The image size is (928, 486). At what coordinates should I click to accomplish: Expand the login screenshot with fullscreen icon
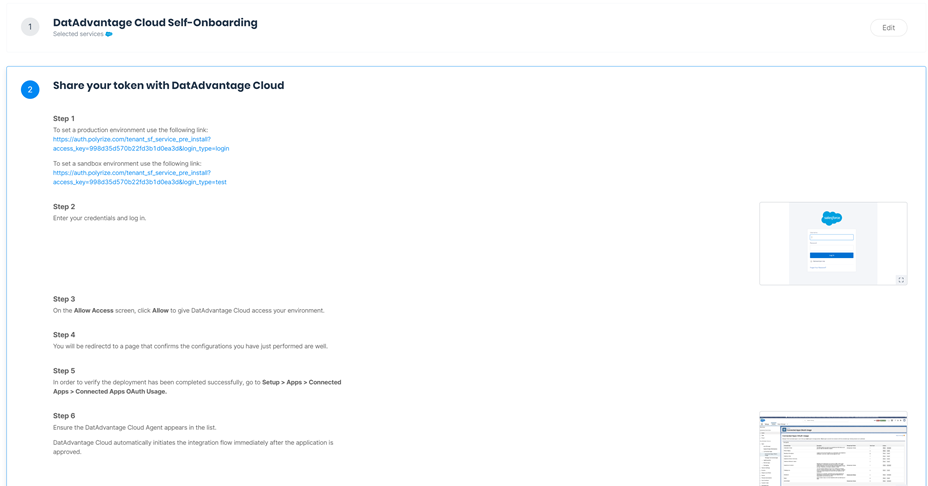pyautogui.click(x=900, y=280)
